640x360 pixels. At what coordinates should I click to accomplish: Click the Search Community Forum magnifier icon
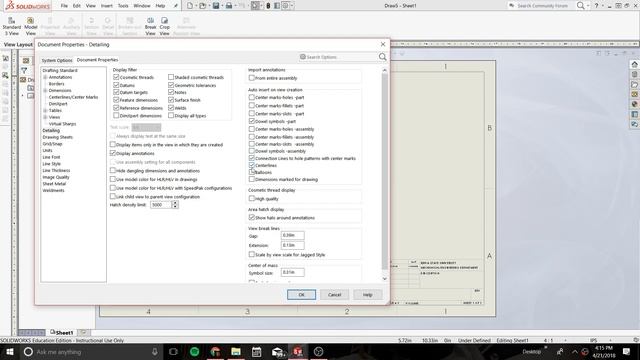580,6
